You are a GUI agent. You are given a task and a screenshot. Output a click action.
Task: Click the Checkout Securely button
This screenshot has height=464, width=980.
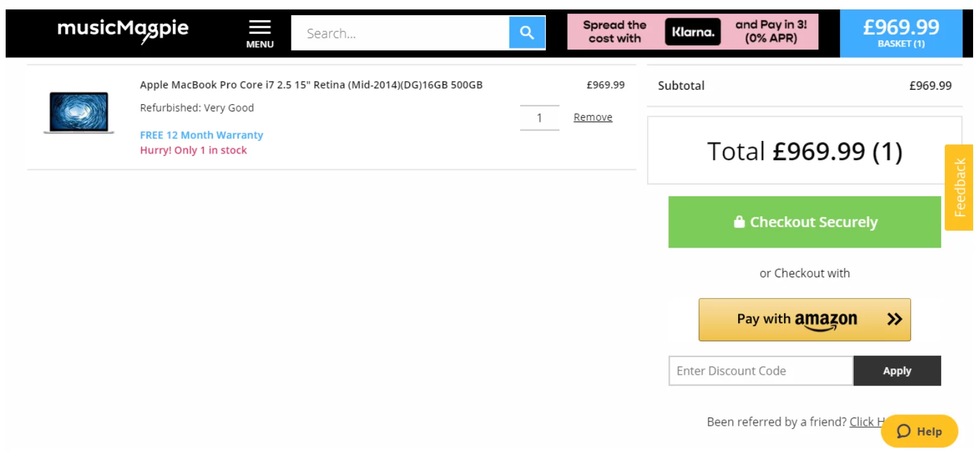coord(805,222)
